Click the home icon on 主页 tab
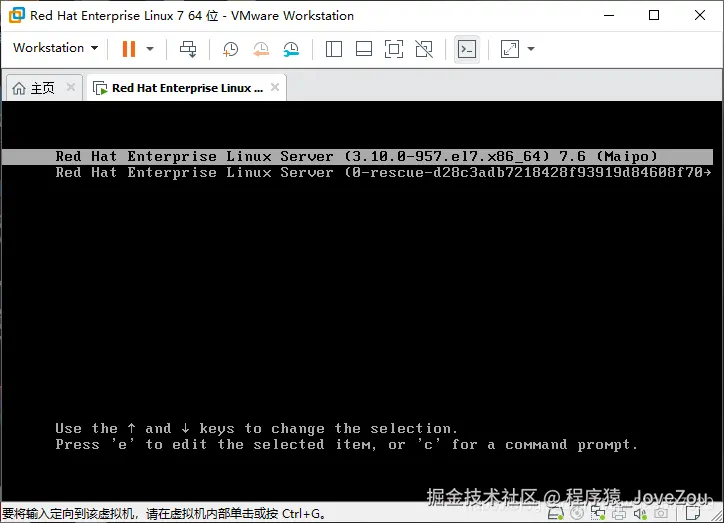This screenshot has width=724, height=523. (19, 88)
